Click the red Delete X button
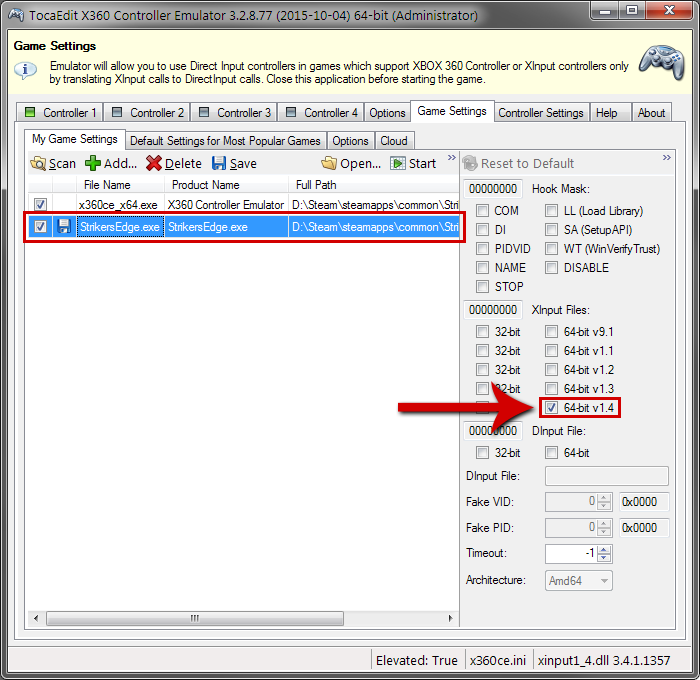700x680 pixels. [174, 163]
